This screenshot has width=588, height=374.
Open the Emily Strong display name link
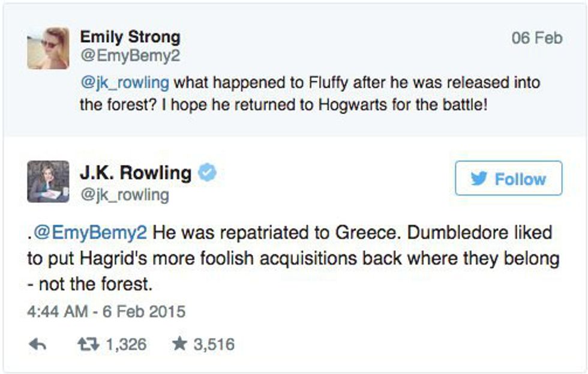130,37
